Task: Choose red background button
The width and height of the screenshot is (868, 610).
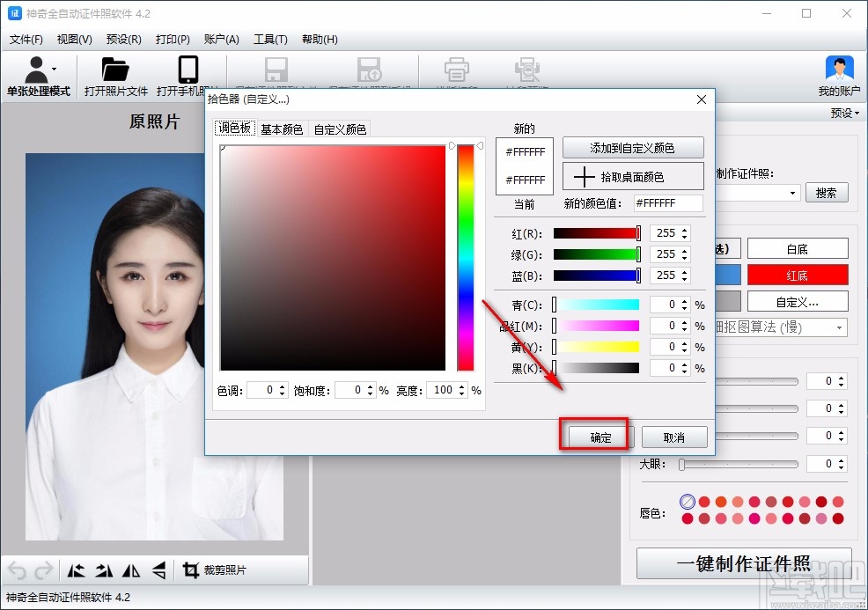Action: click(798, 276)
